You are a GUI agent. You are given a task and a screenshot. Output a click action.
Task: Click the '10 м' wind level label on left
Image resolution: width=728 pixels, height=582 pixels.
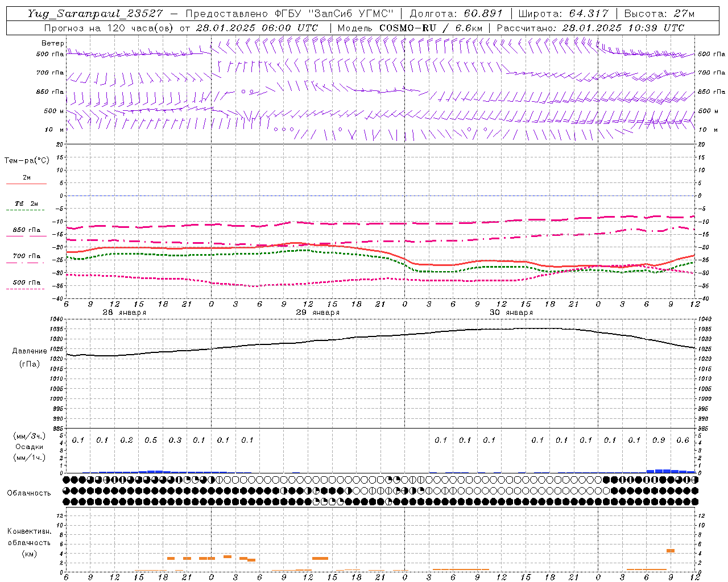[54, 130]
